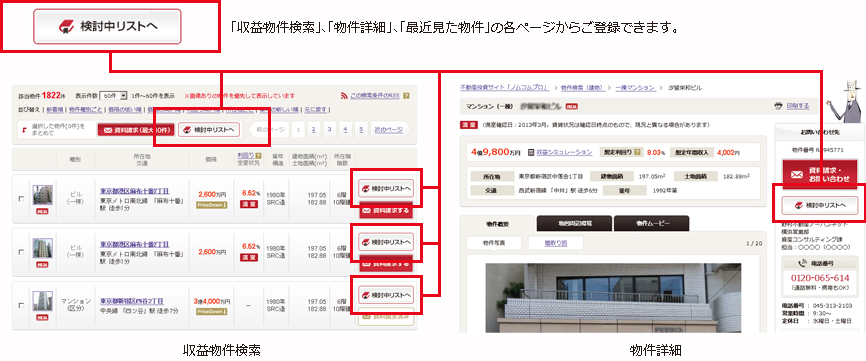Check the first property listing checkbox
Screen dimensions: 866x361
click(x=22, y=199)
